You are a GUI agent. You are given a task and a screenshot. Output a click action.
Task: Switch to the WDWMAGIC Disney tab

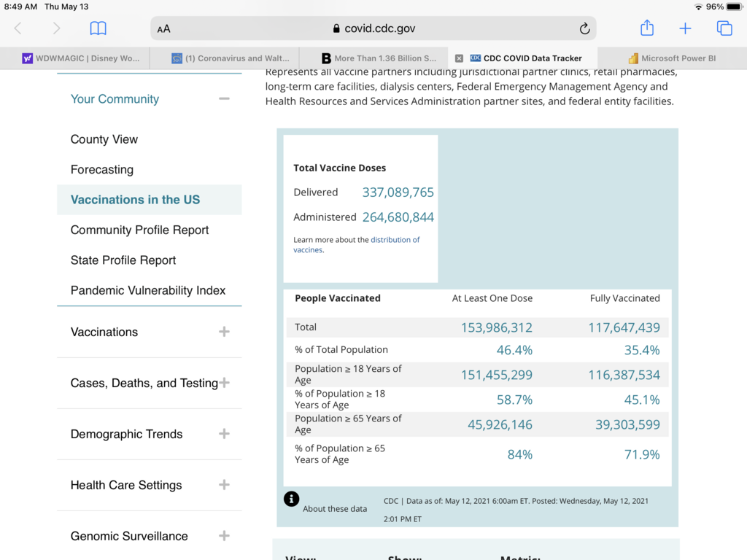coord(80,58)
